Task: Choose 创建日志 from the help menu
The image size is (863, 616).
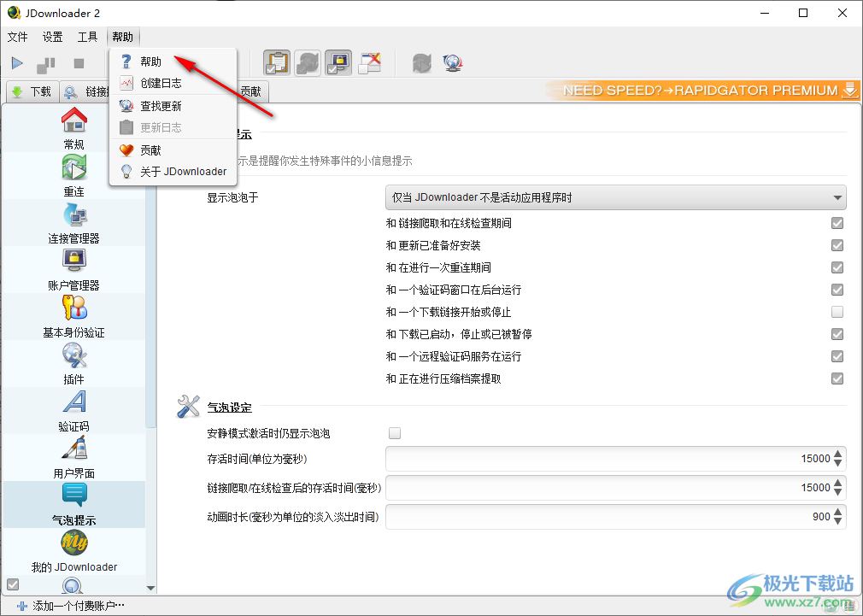Action: coord(173,83)
